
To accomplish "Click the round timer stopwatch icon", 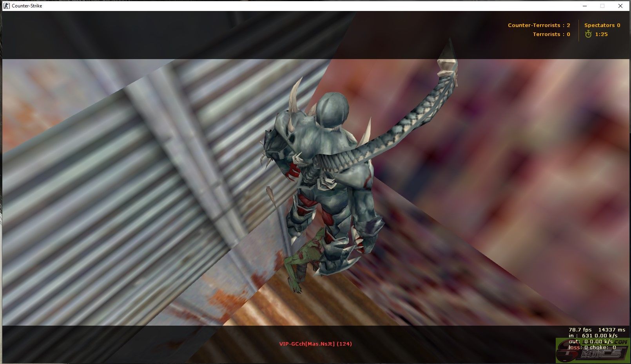I will 588,34.
